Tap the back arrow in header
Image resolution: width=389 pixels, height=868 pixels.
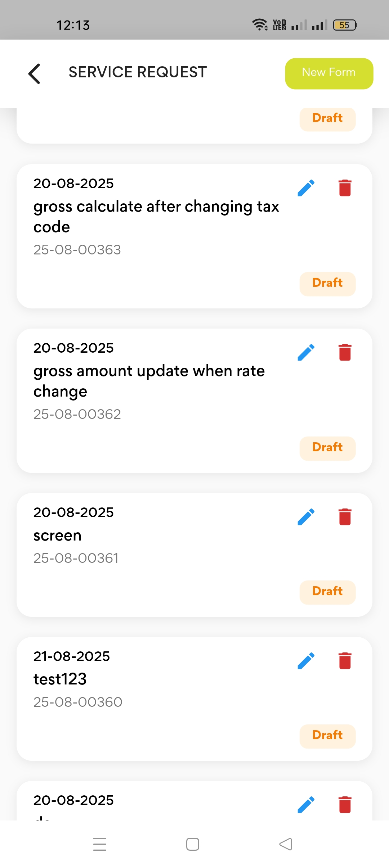point(35,73)
